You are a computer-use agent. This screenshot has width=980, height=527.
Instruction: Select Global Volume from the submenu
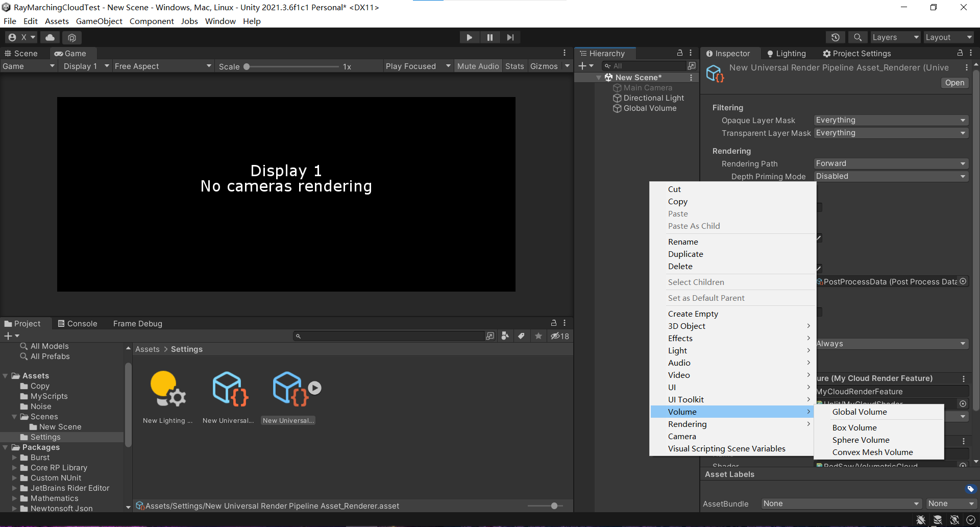coord(860,412)
